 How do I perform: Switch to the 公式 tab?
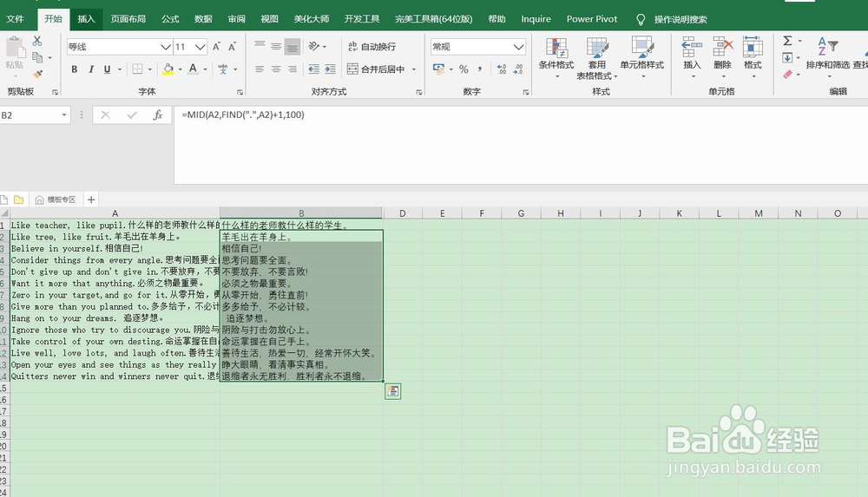tap(170, 19)
